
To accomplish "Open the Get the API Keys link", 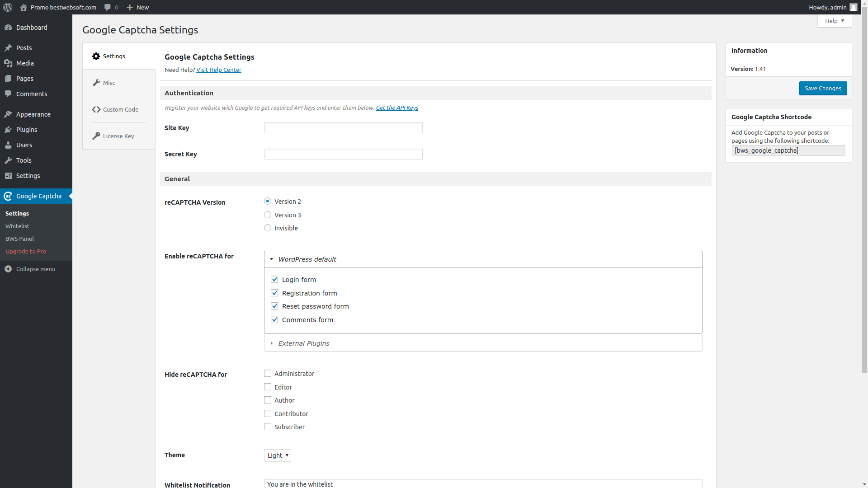I will click(396, 108).
